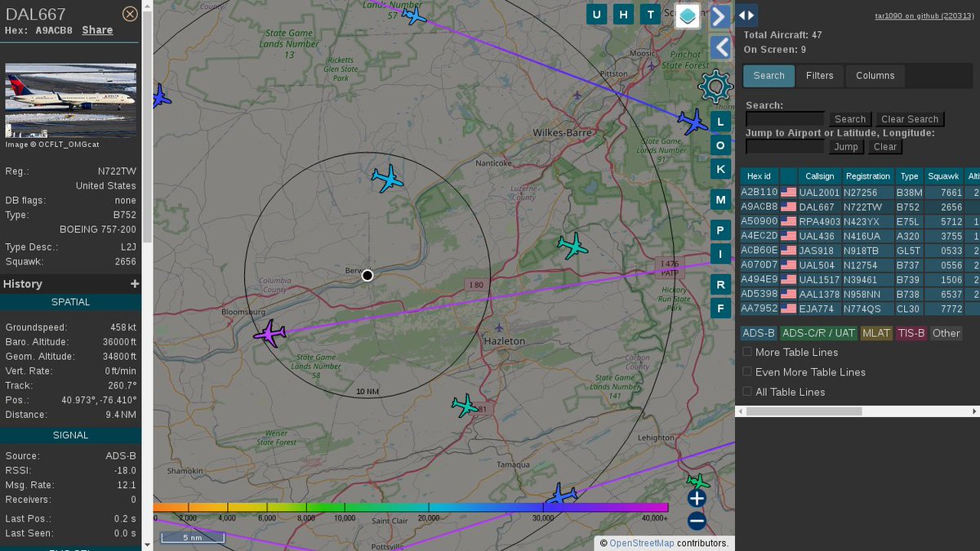Select the EJA774 table row
The width and height of the screenshot is (980, 551).
[860, 309]
